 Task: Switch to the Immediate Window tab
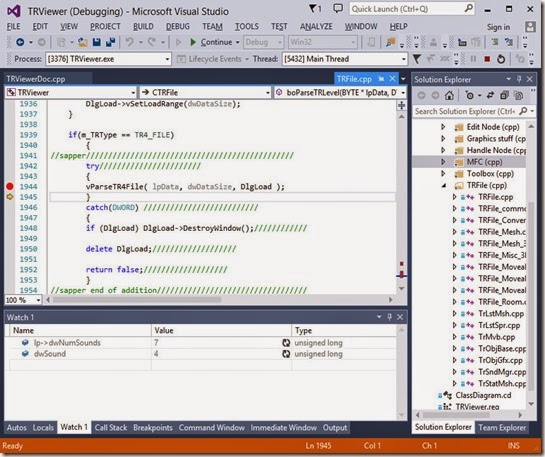284,428
